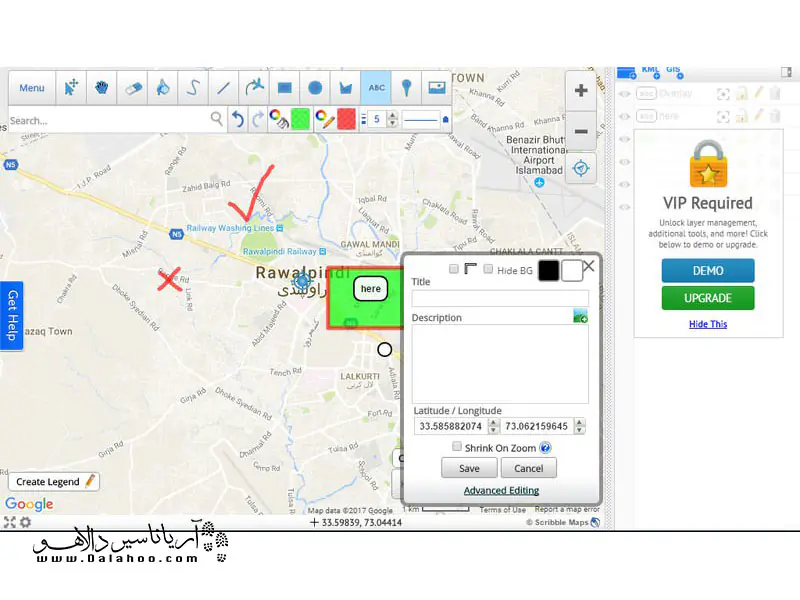Click Report a map error link

[567, 509]
